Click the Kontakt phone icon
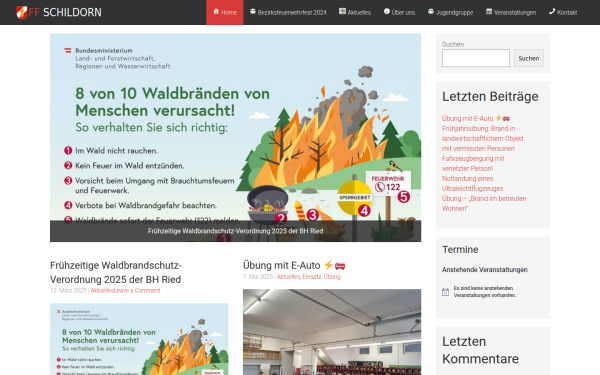Screen dimensions: 600x375 pos(552,11)
